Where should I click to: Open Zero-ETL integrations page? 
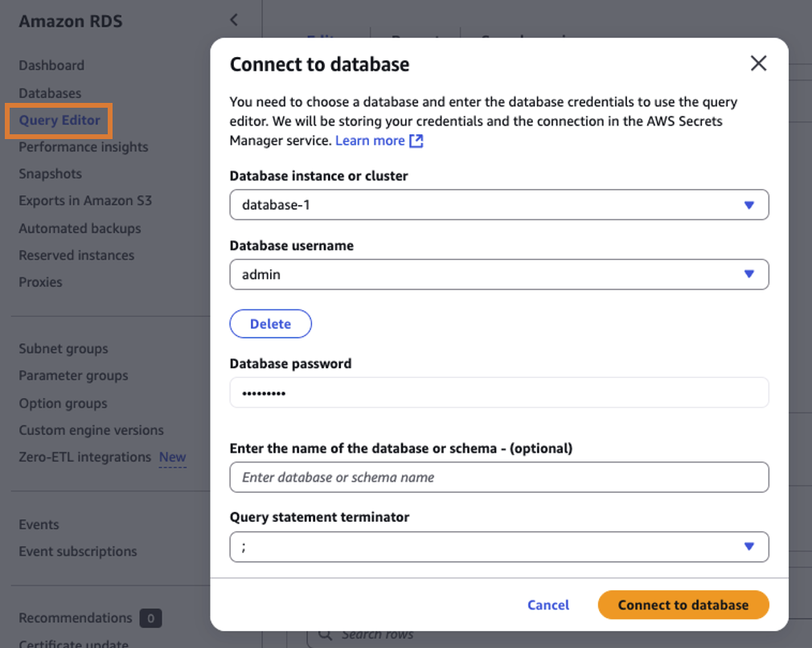85,457
